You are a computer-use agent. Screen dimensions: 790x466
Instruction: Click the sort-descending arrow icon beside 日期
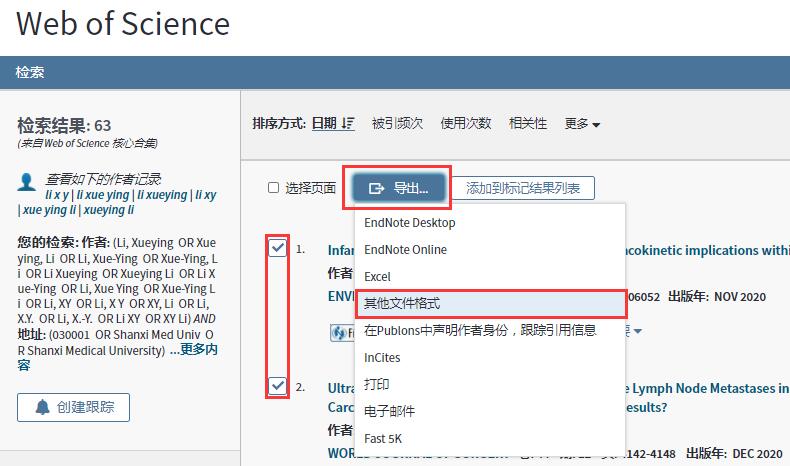point(348,123)
